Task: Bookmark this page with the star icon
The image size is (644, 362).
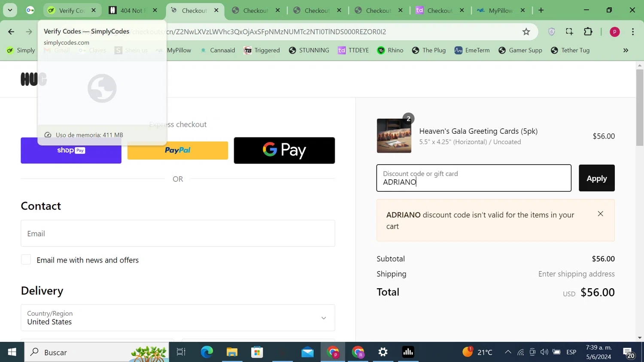Action: click(526, 32)
